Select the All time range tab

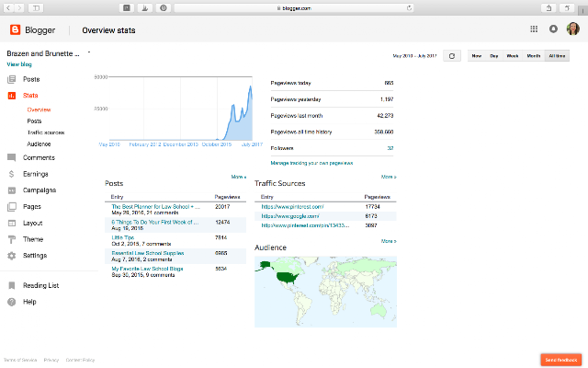[x=557, y=56]
